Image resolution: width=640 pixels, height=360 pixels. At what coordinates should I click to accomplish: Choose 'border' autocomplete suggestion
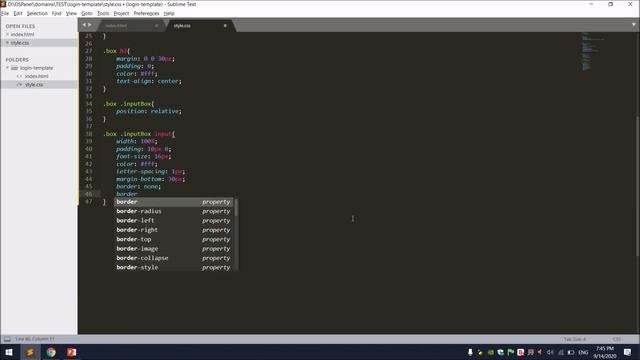click(x=174, y=202)
